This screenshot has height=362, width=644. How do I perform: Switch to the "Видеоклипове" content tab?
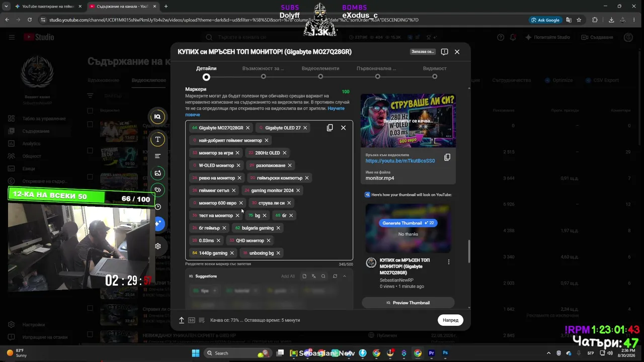[149, 80]
